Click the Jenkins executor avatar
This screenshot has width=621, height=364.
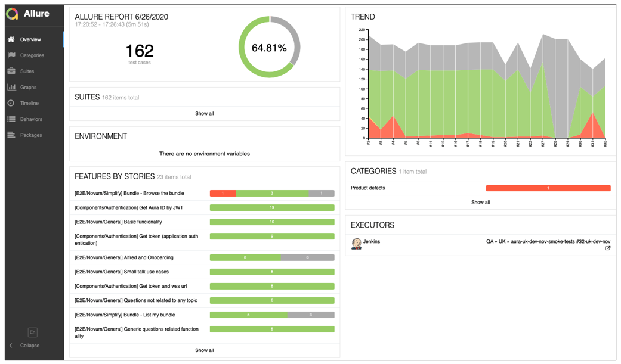[x=357, y=244]
